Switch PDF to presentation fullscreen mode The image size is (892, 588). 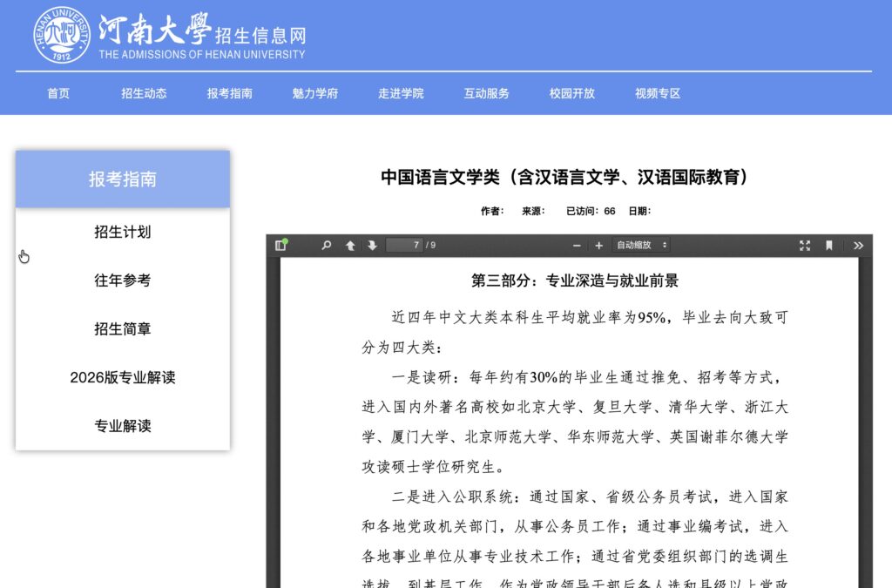804,245
